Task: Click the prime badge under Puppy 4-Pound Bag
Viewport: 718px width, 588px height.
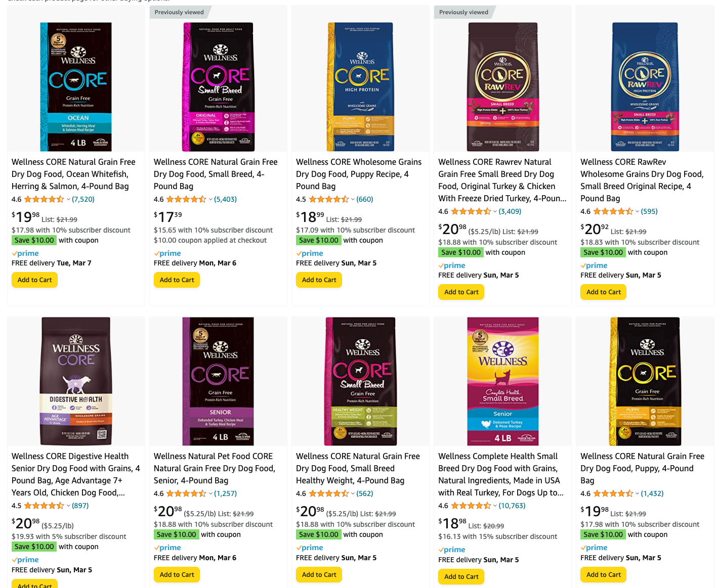Action: click(594, 548)
